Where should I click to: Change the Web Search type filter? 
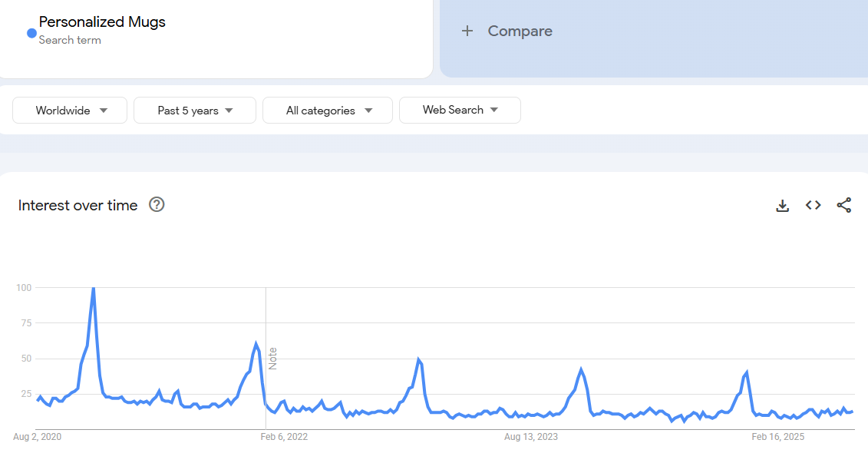click(x=460, y=110)
